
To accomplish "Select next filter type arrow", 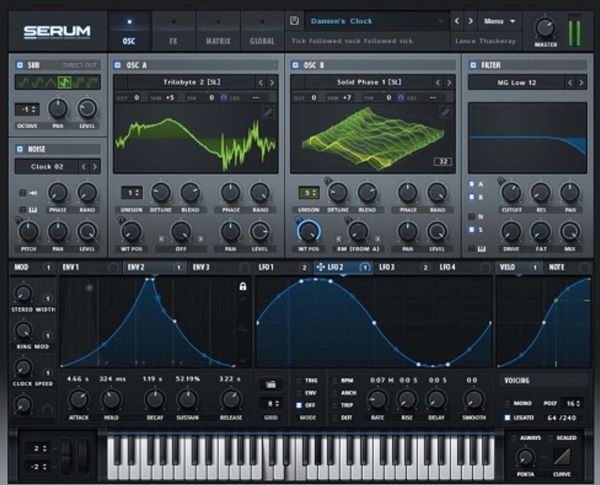I will pos(581,82).
